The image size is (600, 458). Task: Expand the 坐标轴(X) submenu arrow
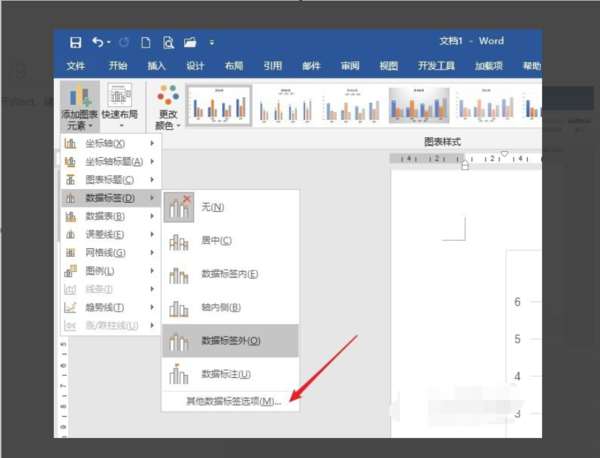152,143
